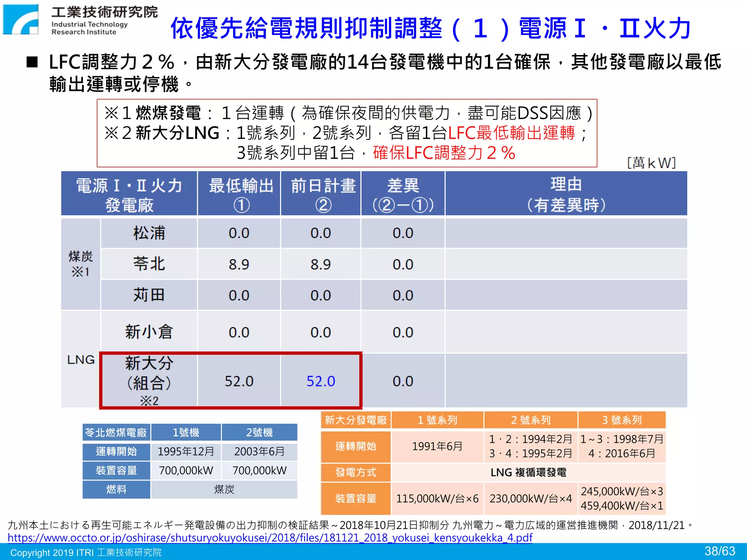747x560 pixels.
Task: Click the 3號系列 column header
Action: click(x=622, y=420)
